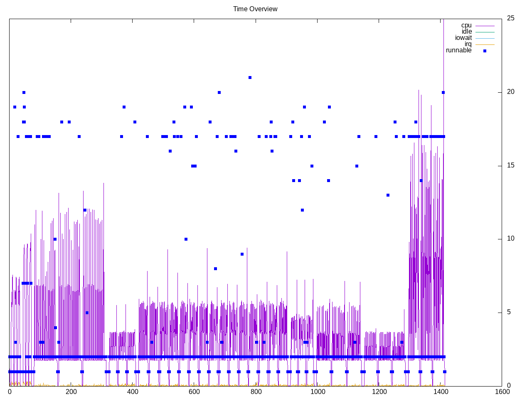The width and height of the screenshot is (532, 399).
Task: Select the "cpu" legend label
Action: (466, 25)
